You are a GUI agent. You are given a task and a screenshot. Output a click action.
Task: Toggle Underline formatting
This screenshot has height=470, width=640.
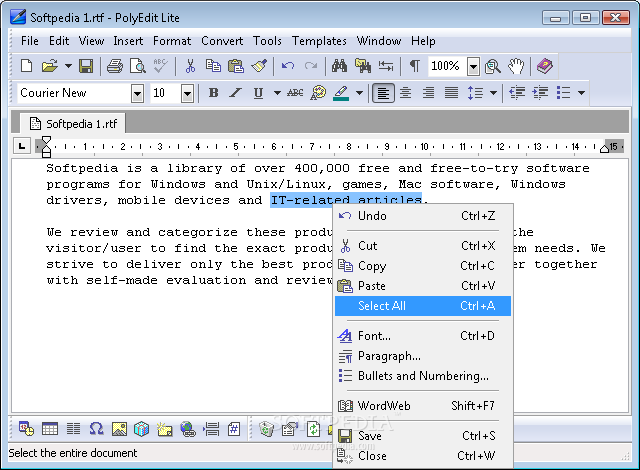(x=258, y=93)
